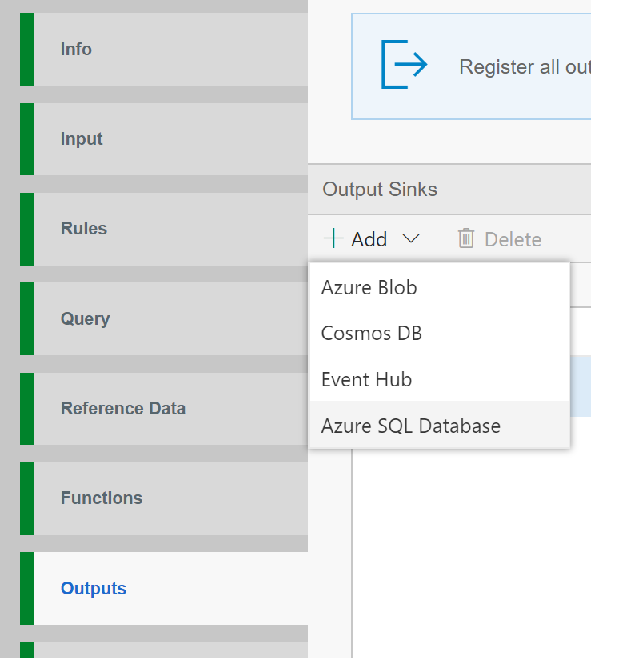This screenshot has height=672, width=619.
Task: Click the 'Register all out' banner text
Action: point(524,67)
